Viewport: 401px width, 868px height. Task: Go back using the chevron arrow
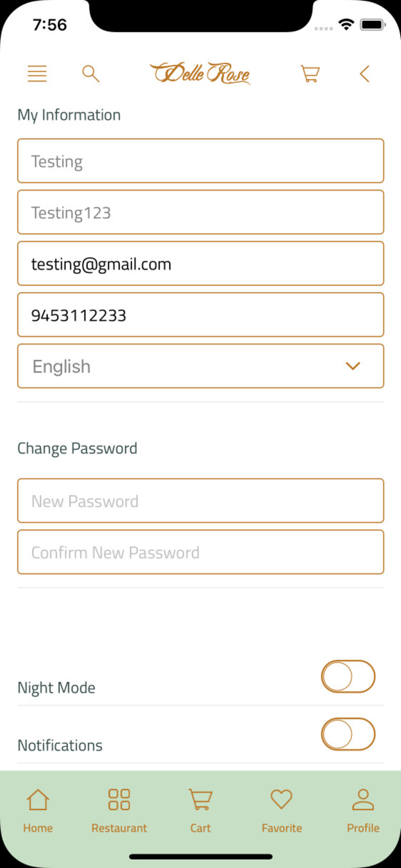tap(365, 74)
